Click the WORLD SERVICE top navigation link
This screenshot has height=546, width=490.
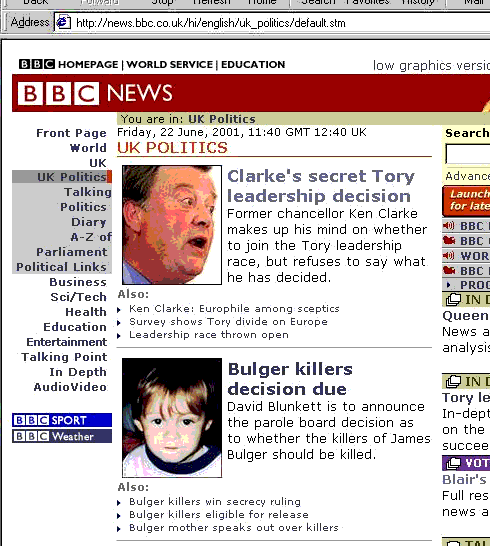coord(169,64)
